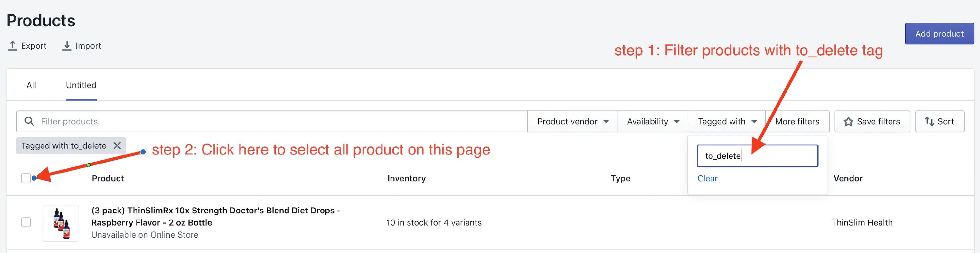This screenshot has height=253, width=980.
Task: Click the Sort arrows icon
Action: (x=929, y=121)
